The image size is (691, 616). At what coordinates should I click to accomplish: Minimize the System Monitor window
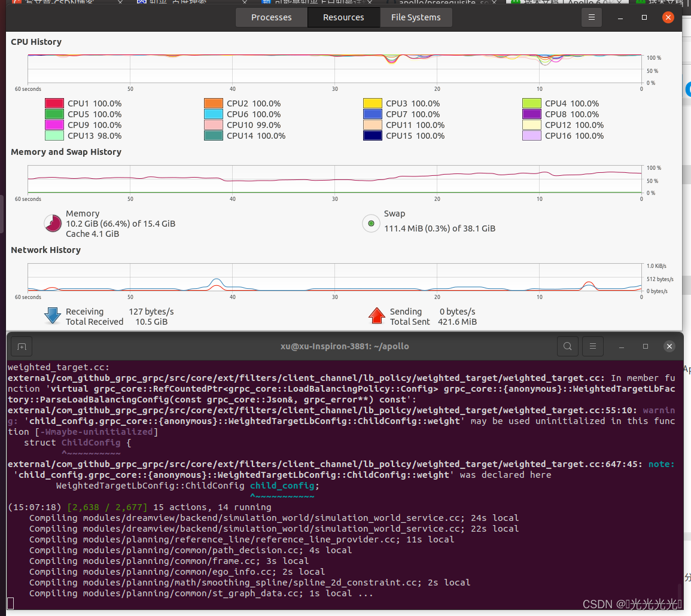click(620, 17)
